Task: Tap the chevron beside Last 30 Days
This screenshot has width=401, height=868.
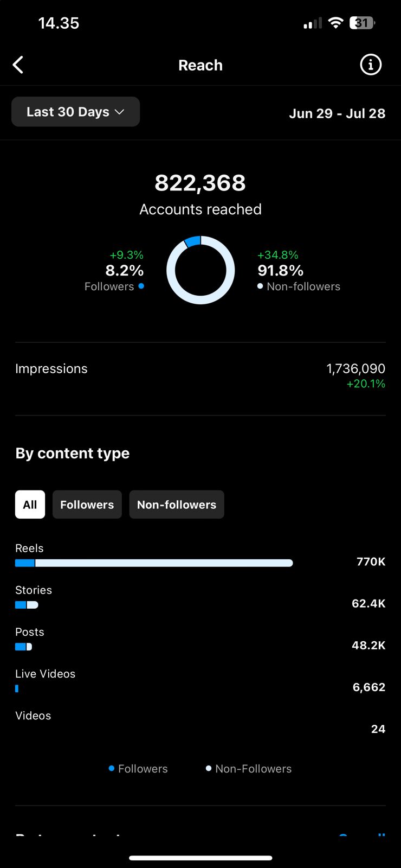Action: point(120,112)
